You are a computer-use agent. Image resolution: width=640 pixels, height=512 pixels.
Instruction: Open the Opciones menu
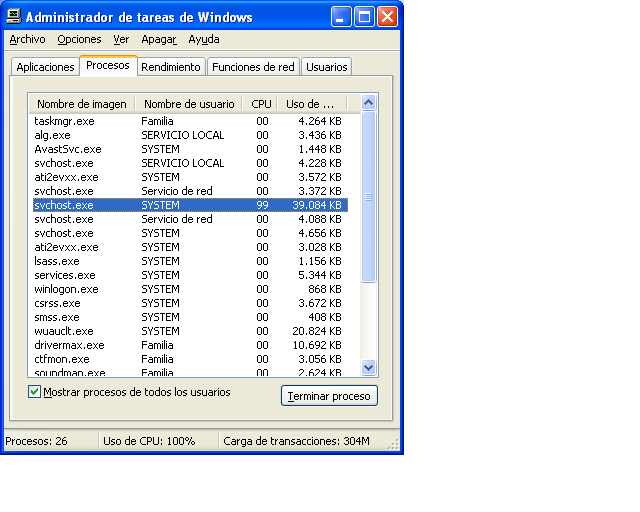[x=79, y=39]
